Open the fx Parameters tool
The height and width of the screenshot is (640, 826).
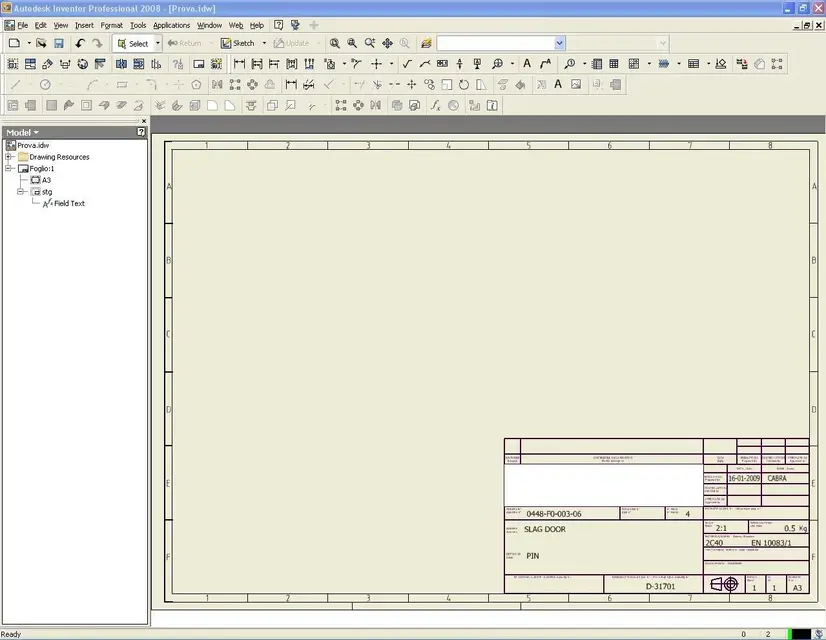click(x=435, y=105)
